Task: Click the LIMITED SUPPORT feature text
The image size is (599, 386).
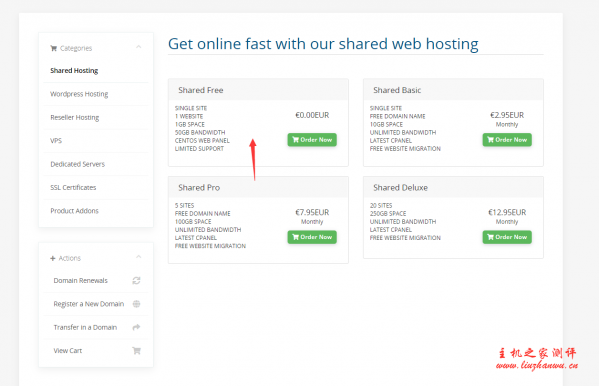Action: pyautogui.click(x=199, y=149)
